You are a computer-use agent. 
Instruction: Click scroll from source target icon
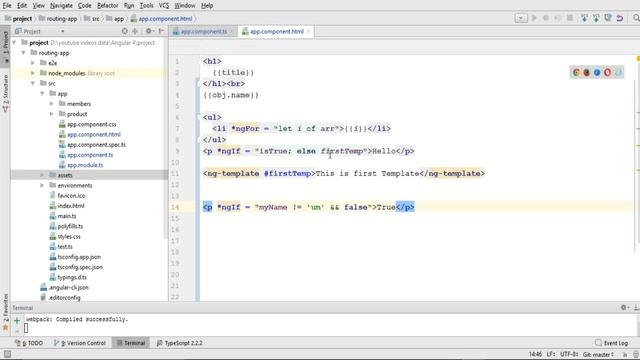pyautogui.click(x=124, y=31)
